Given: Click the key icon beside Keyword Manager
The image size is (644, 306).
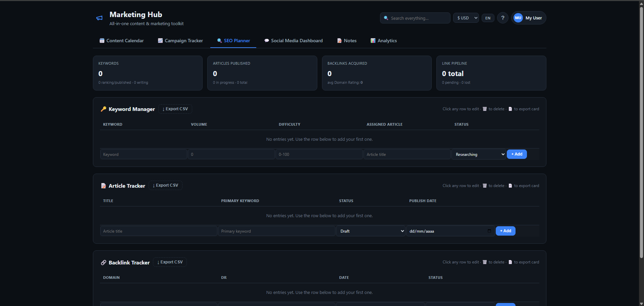Looking at the screenshot, I should point(103,109).
